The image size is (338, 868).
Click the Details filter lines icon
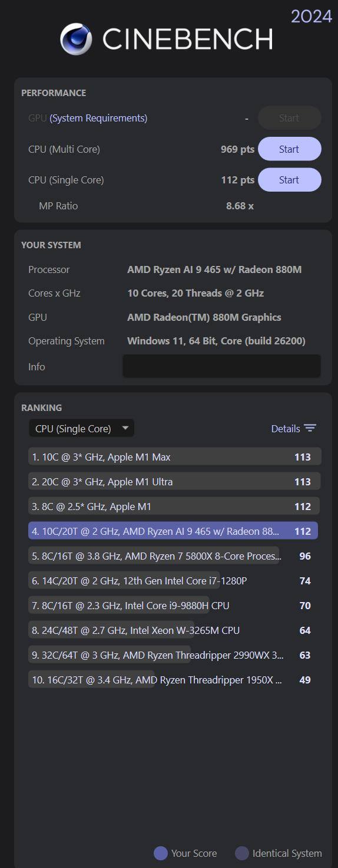(x=310, y=429)
